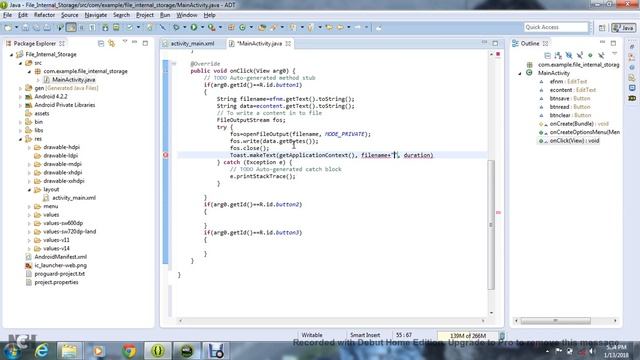
Task: Maximize the editor area
Action: [495, 43]
